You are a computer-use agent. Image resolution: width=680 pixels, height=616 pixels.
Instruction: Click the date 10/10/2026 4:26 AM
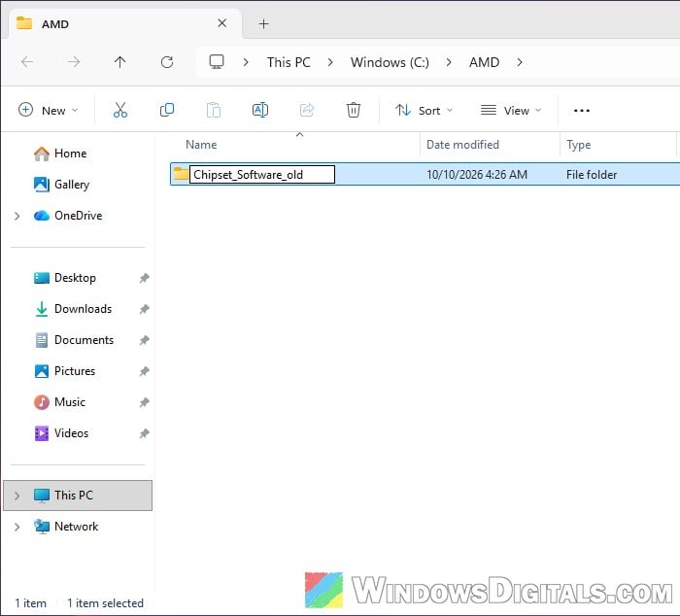pyautogui.click(x=477, y=174)
